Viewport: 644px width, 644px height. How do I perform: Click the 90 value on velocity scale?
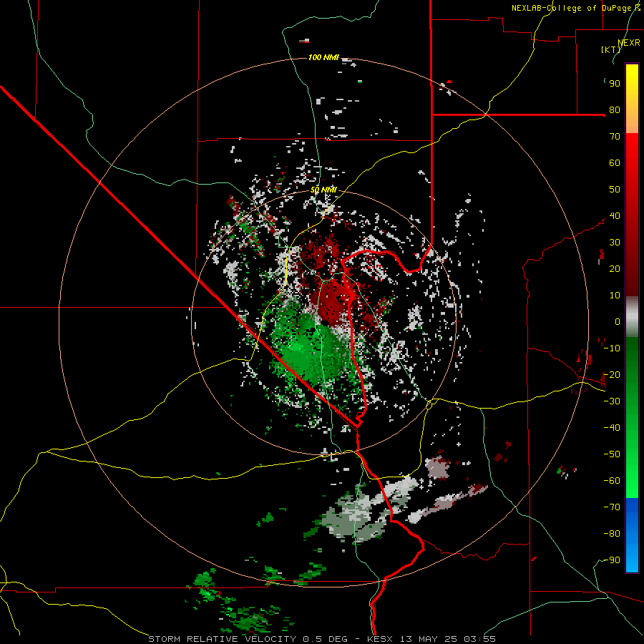pos(615,84)
